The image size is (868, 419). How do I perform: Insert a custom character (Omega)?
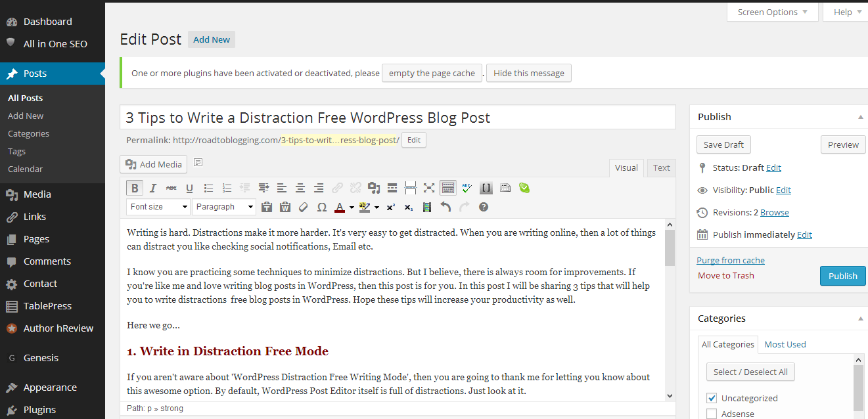(322, 207)
